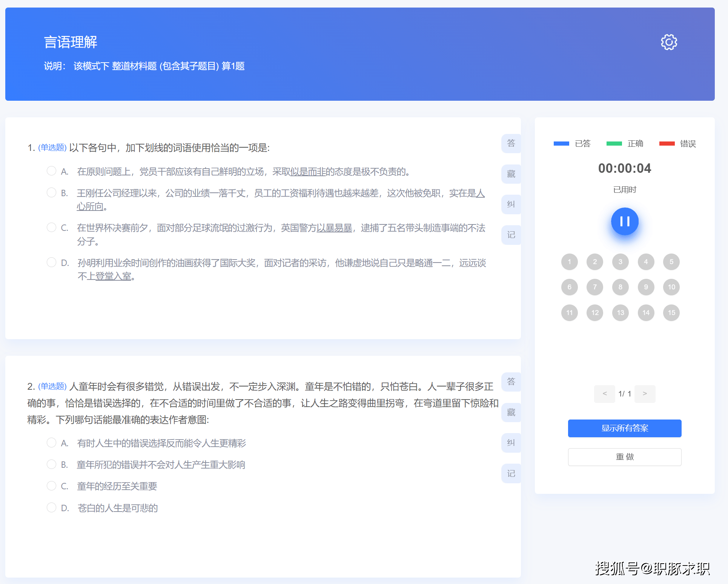Image resolution: width=728 pixels, height=584 pixels.
Task: Go to next page arrow
Action: click(x=645, y=394)
